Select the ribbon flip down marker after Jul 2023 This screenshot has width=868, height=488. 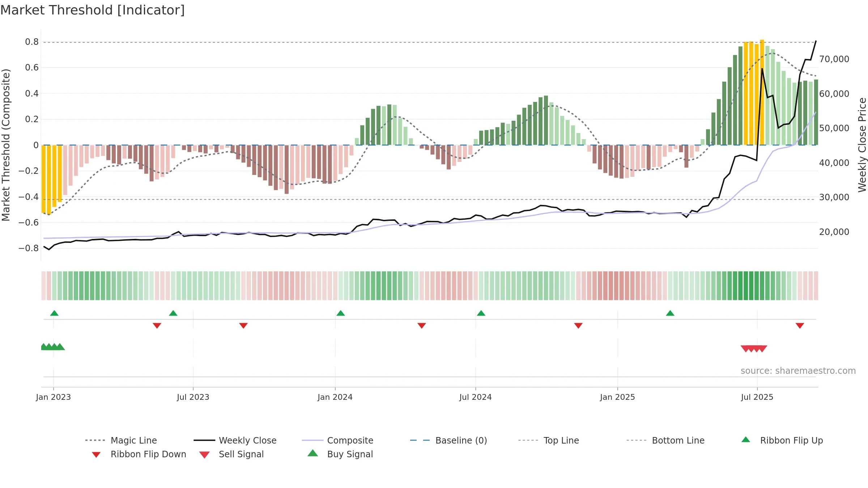(x=243, y=326)
